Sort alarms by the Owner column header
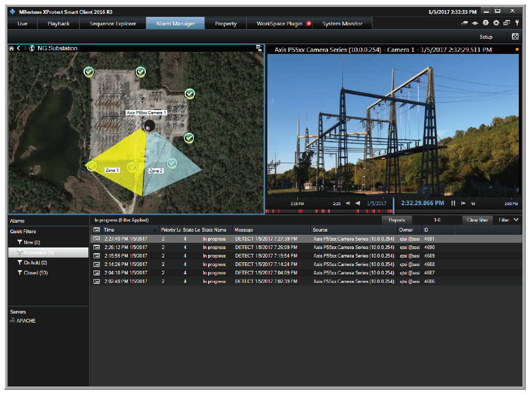Screen dimensions: 532x395 409,230
